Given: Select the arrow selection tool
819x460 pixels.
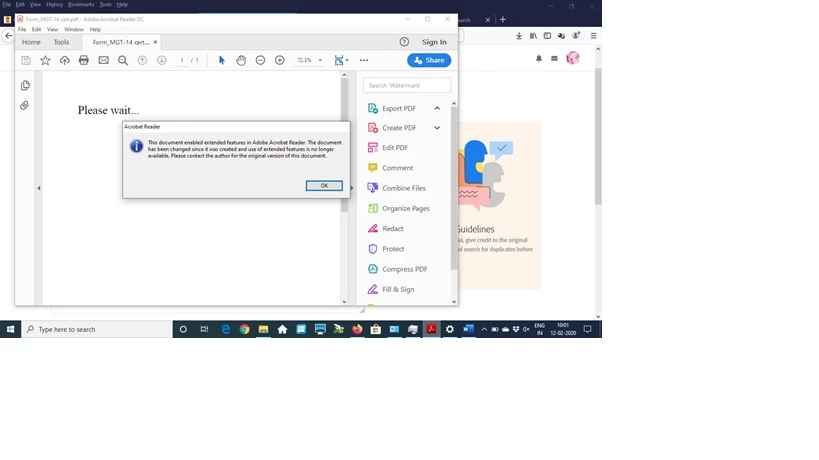Looking at the screenshot, I should pos(221,61).
